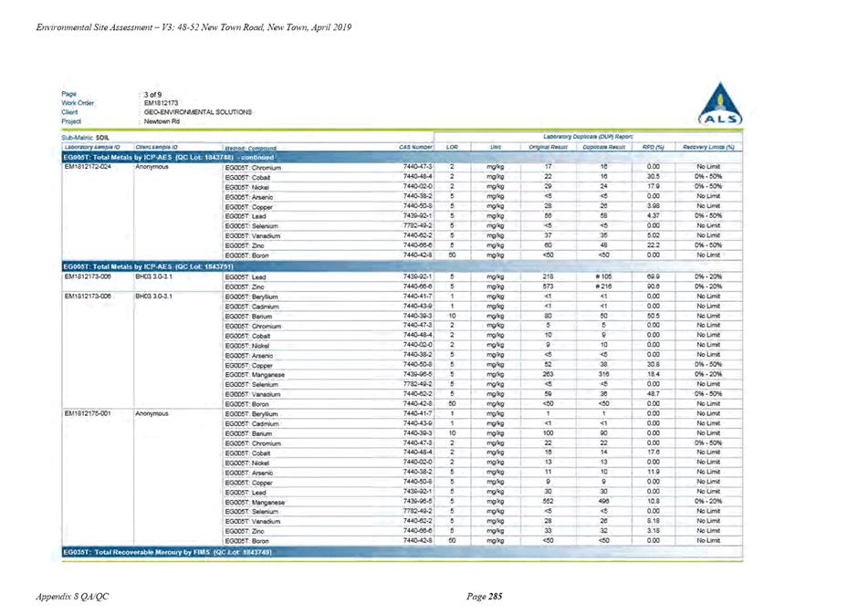Click client name GEO-ENVIRONMENTAL SOLUTIONS
The height and width of the screenshot is (614, 868).
[198, 111]
